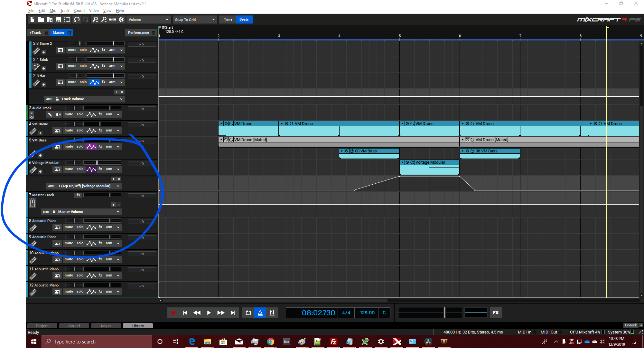The height and width of the screenshot is (348, 644).
Task: Switch timeline display to Time
Action: point(228,19)
